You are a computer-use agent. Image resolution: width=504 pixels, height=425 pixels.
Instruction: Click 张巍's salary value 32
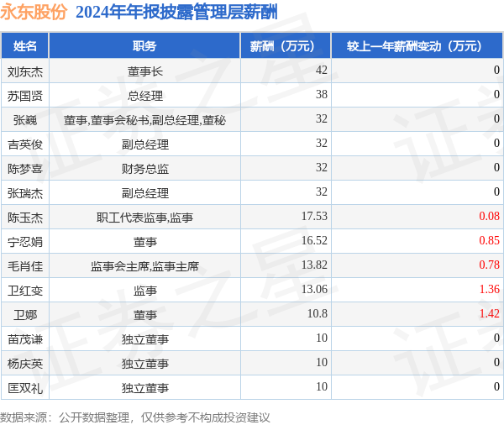tap(321, 118)
